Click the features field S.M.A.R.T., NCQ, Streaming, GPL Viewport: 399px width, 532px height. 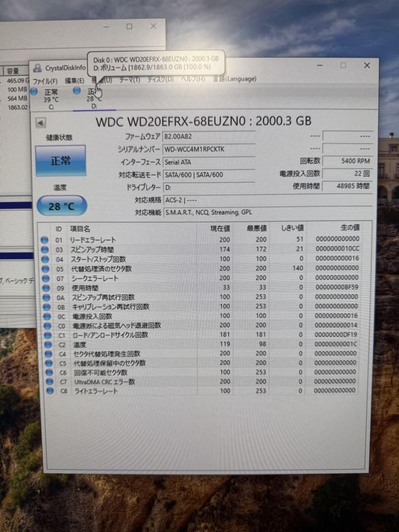267,212
